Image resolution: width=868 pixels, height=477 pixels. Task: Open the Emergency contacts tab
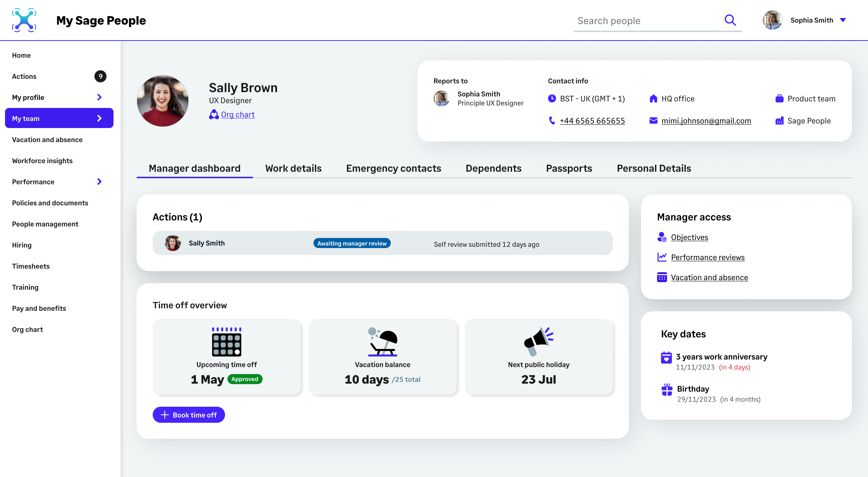(x=393, y=168)
